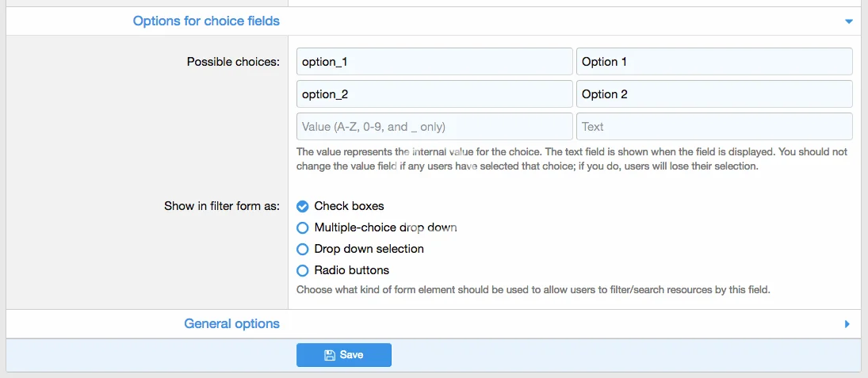Click the 'Option 2' text field
This screenshot has width=868, height=378.
coord(713,94)
